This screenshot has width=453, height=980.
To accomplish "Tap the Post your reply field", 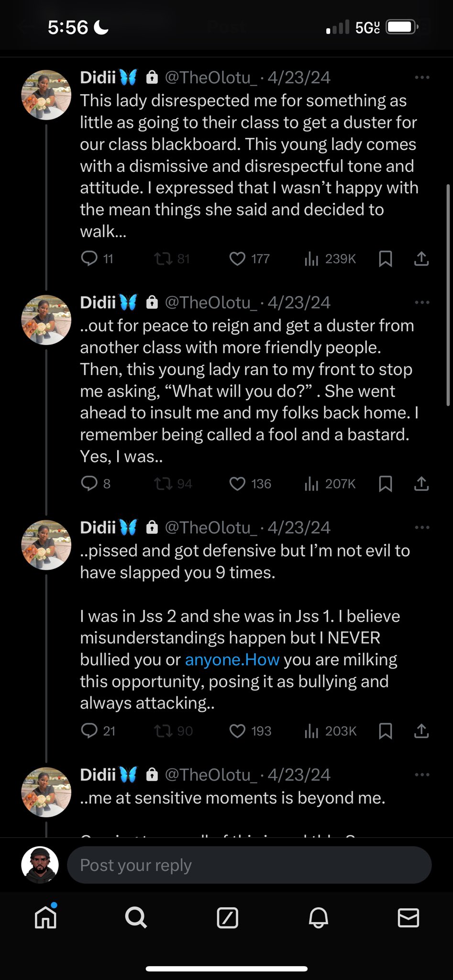I will (x=249, y=865).
